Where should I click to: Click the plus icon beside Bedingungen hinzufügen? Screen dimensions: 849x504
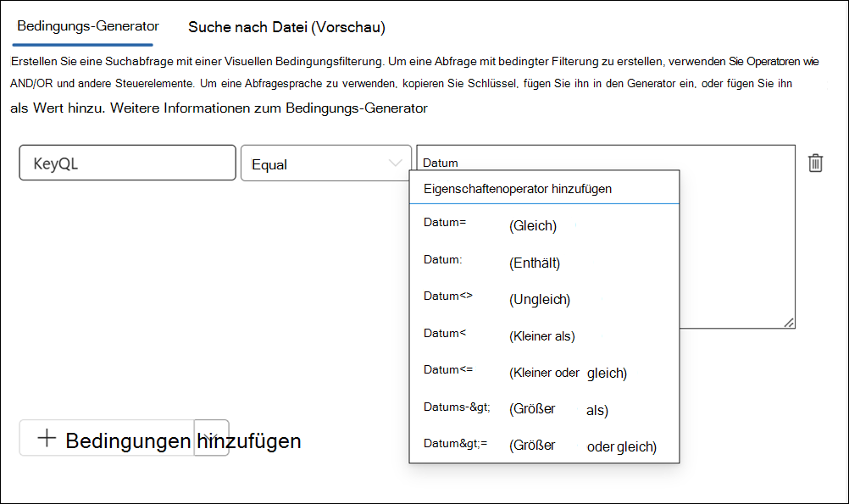[46, 439]
